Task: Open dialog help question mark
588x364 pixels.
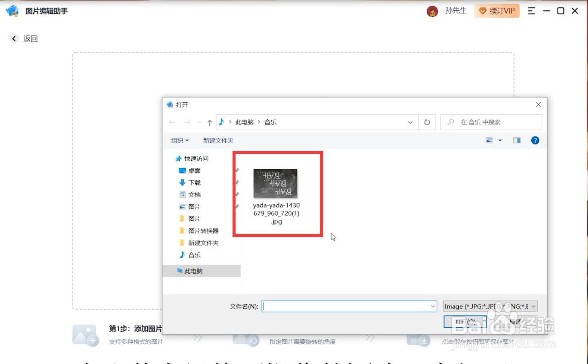Action: point(535,140)
